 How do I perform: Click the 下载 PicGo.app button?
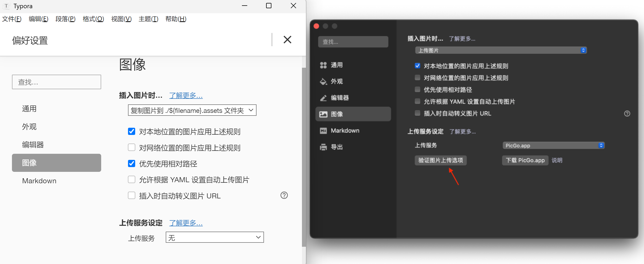click(525, 160)
